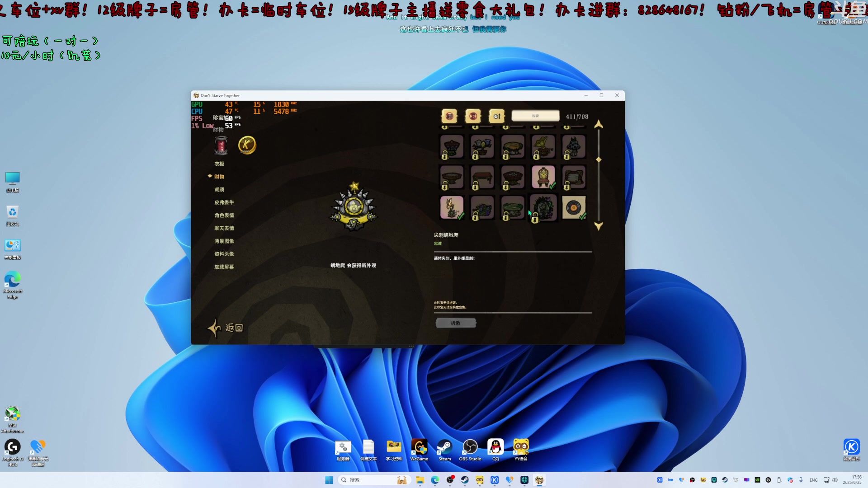Open the 饥荒文本 text file on desktop
Screen dimensions: 868x488
pos(368,450)
